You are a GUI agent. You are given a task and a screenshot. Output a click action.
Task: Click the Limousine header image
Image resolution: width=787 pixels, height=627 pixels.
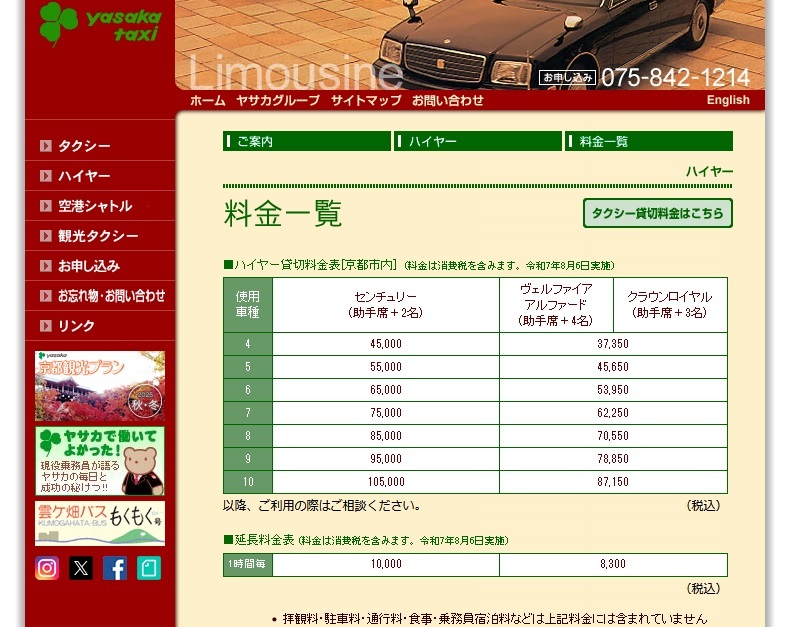click(470, 45)
